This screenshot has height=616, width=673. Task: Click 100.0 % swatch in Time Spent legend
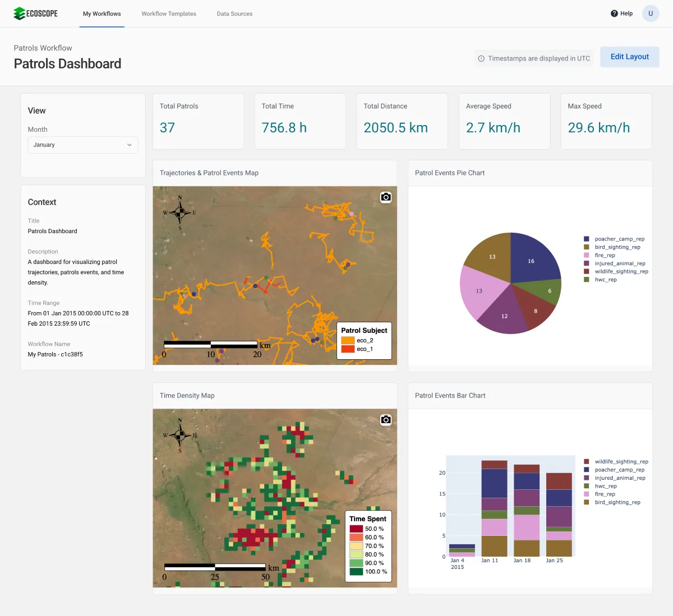point(356,572)
